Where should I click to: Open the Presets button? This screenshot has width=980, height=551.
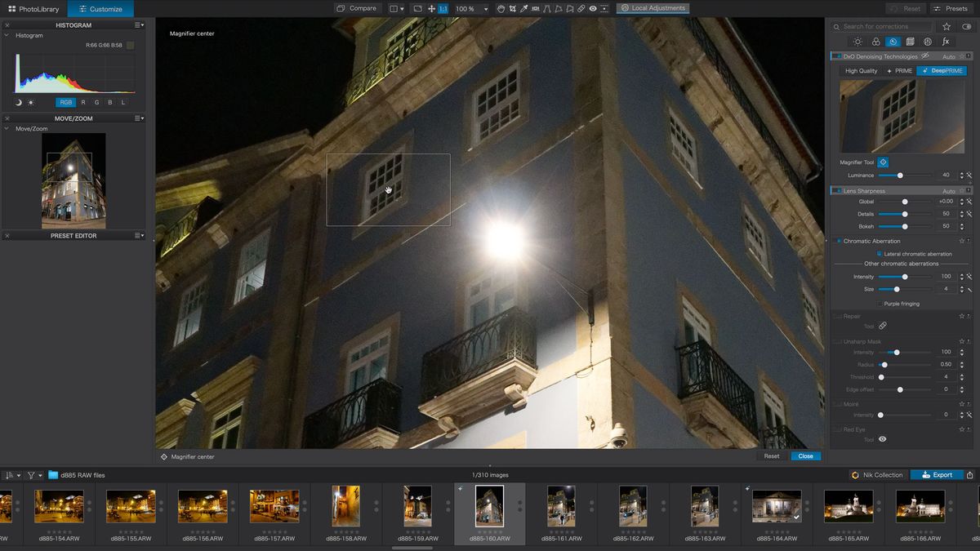pyautogui.click(x=950, y=8)
